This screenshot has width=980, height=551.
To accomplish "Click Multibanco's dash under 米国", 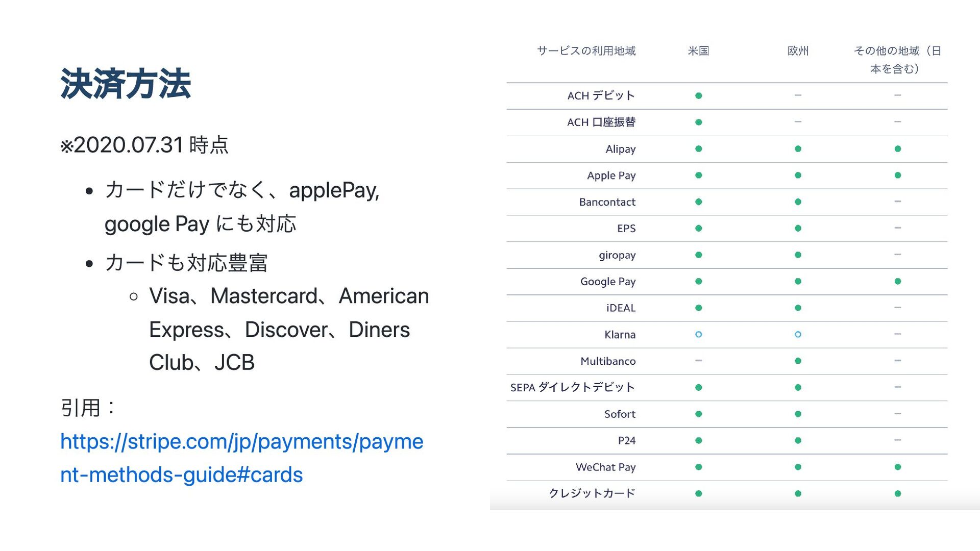I will (699, 361).
